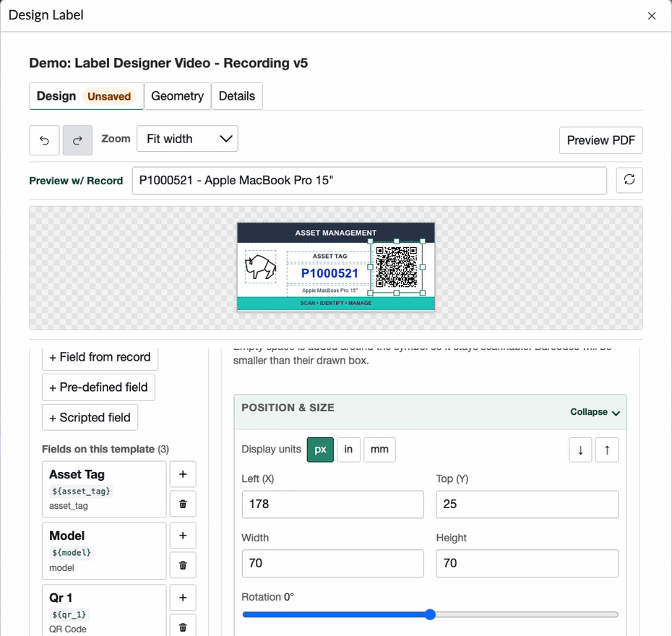Adjust the Rotation slider handle

point(430,614)
